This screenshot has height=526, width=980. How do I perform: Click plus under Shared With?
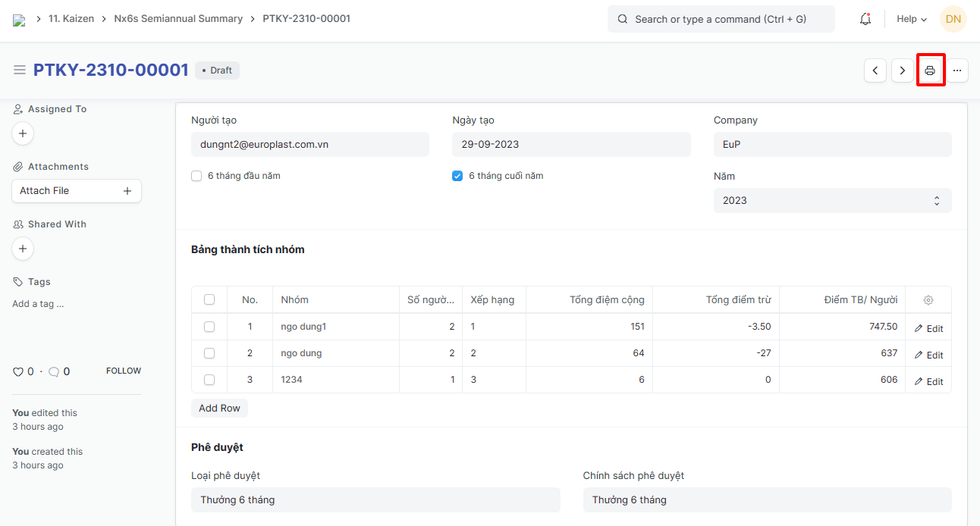click(23, 249)
